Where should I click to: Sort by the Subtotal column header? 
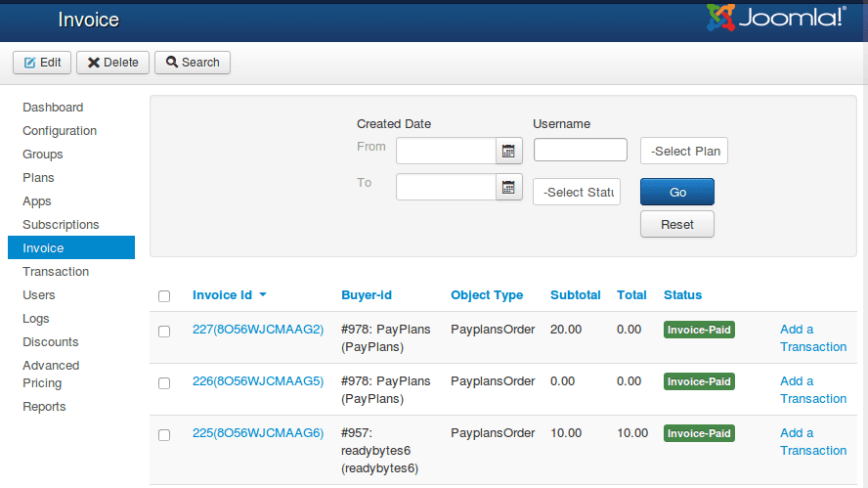pos(575,295)
